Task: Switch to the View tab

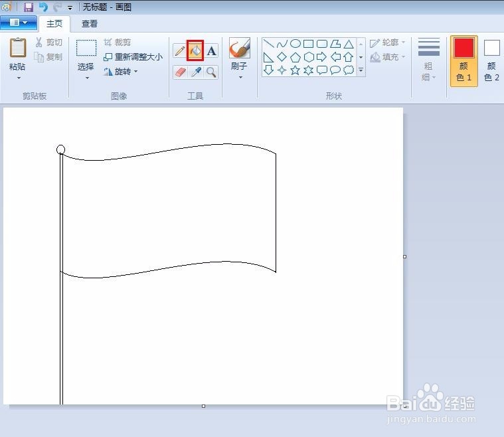Action: (x=90, y=24)
